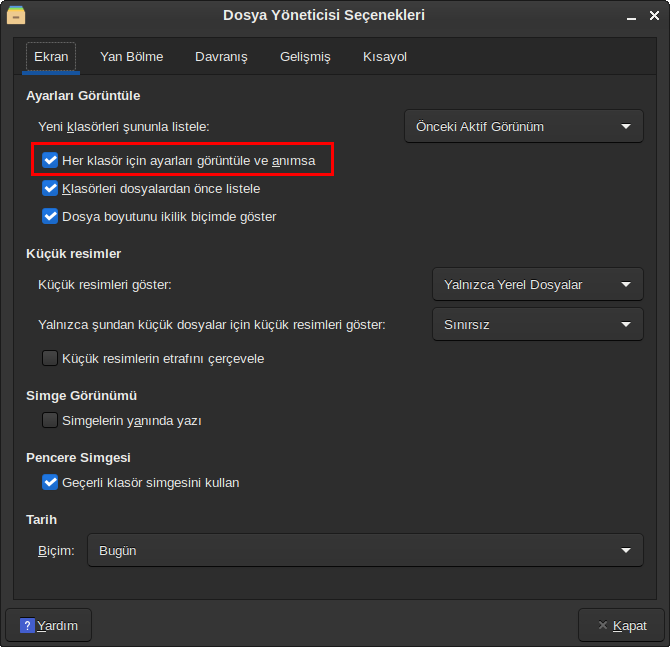Toggle 'Her klasör için ayarları görüntüle ve anımsa'
Viewport: 670px width, 647px height.
tap(50, 160)
